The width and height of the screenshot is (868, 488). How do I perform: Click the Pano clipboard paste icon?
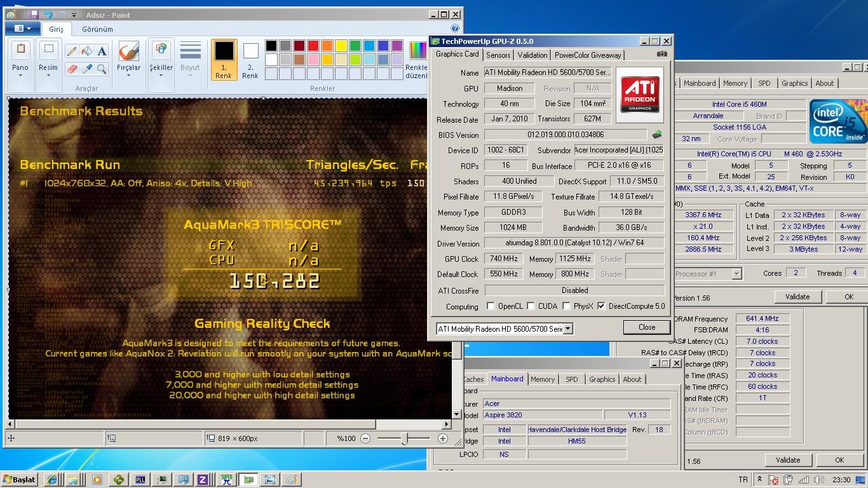pyautogui.click(x=20, y=50)
